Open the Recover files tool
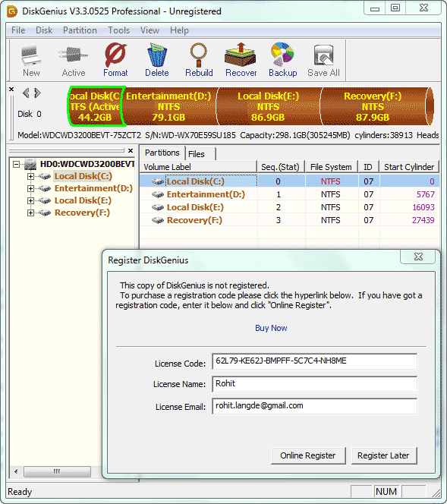The height and width of the screenshot is (504, 447). (x=241, y=60)
